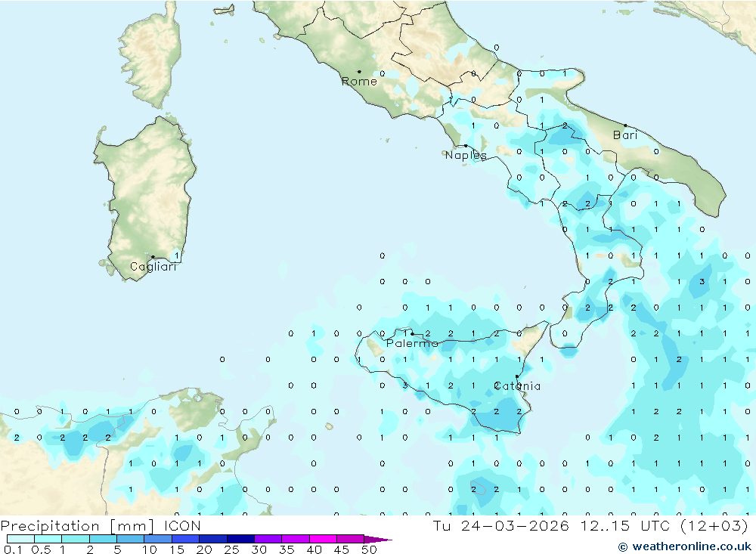Select the Cagliari city label

(x=153, y=267)
